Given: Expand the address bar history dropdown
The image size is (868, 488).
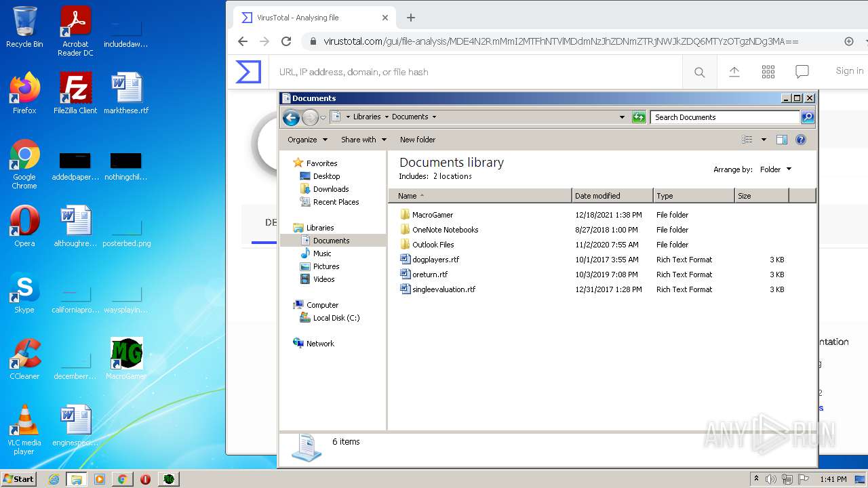Looking at the screenshot, I should click(x=622, y=117).
